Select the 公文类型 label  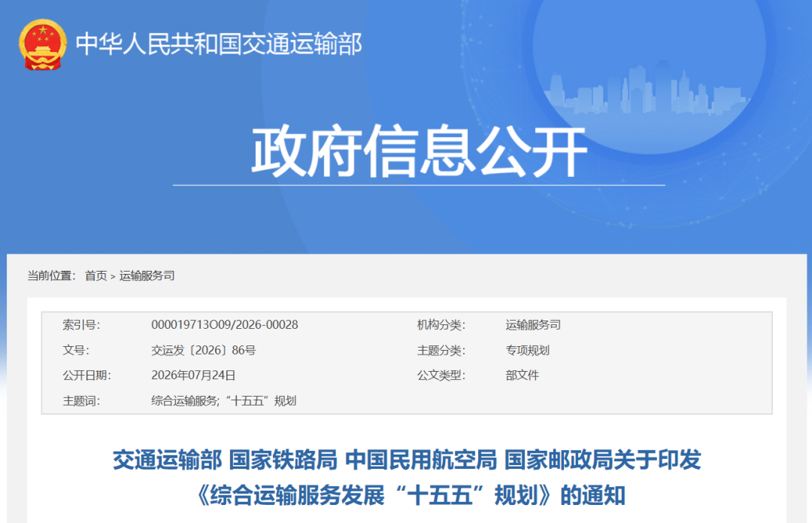coord(441,376)
